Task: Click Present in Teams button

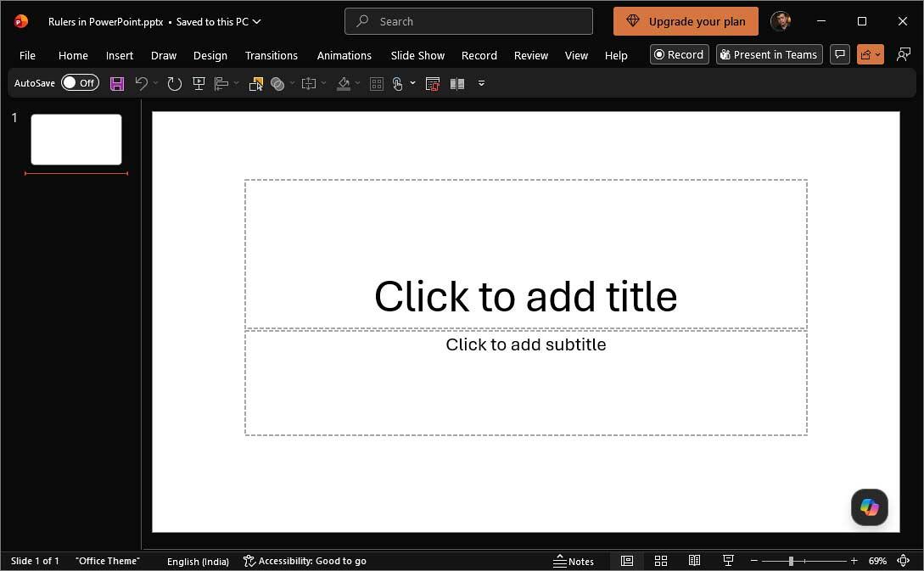Action: tap(769, 55)
